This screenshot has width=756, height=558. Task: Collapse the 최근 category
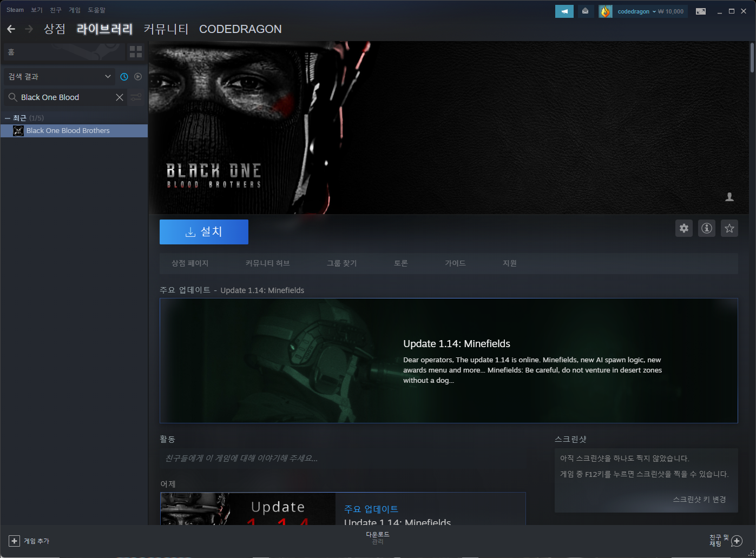(8, 118)
